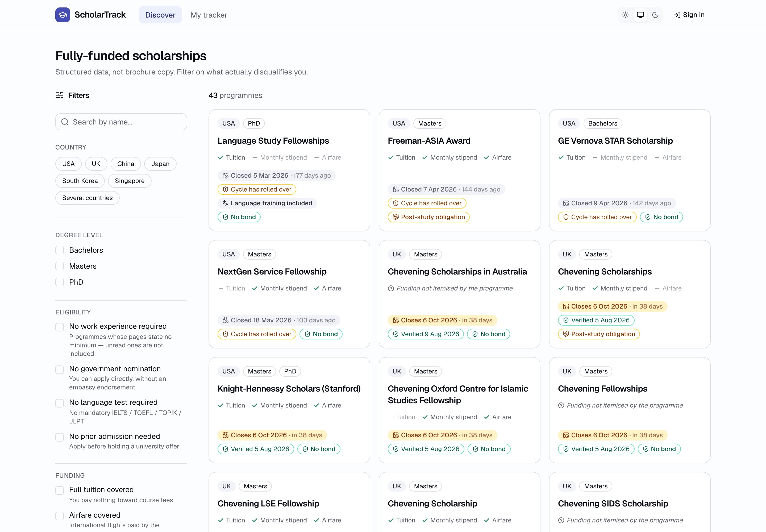This screenshot has width=766, height=532.
Task: Open Freeman-ASIA Award programme
Action: click(429, 141)
